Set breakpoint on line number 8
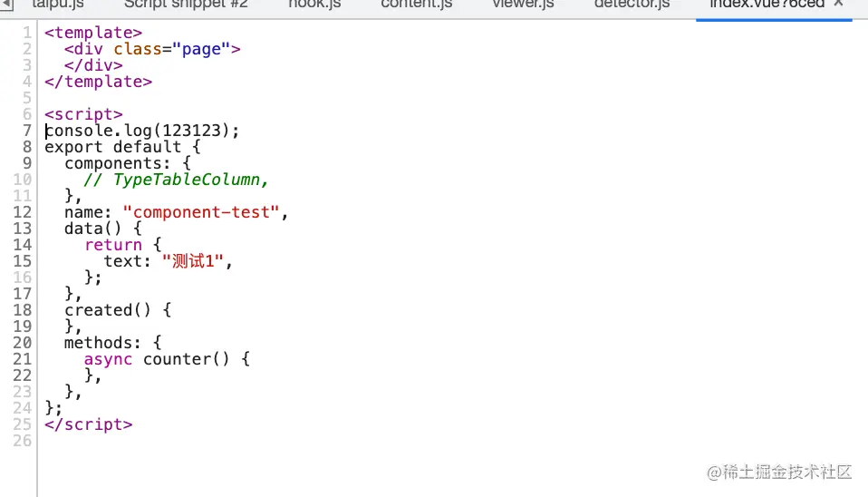868x497 pixels. (x=26, y=147)
